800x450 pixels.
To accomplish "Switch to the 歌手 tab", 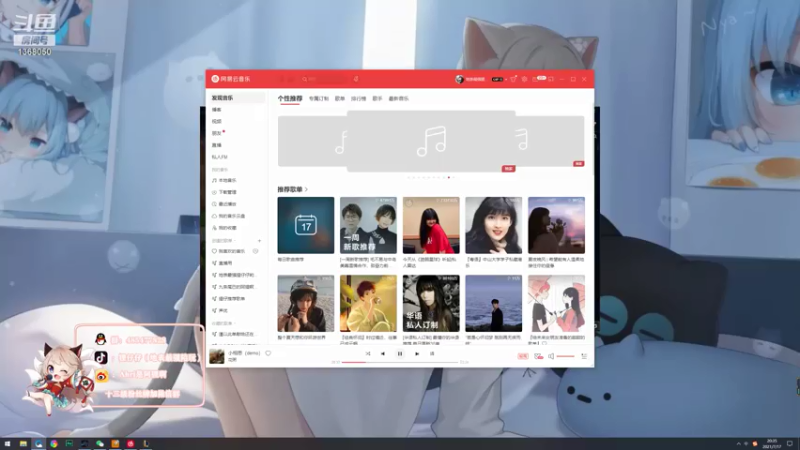I will 377,98.
